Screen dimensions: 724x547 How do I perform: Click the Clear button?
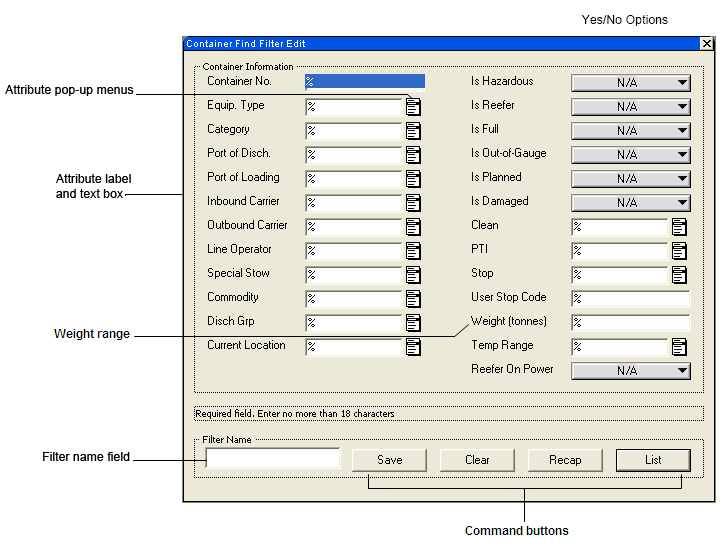click(x=477, y=460)
